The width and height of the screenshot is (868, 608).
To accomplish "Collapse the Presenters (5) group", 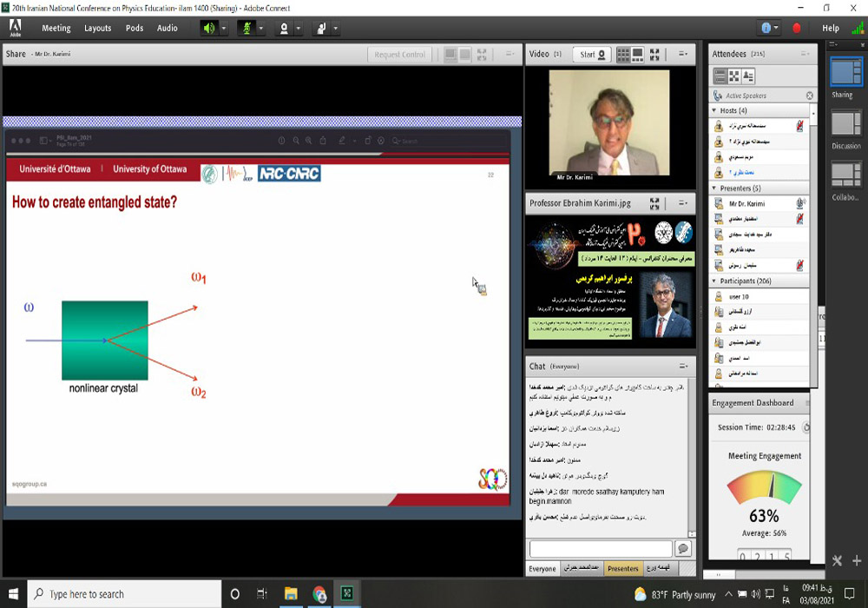I will [714, 188].
